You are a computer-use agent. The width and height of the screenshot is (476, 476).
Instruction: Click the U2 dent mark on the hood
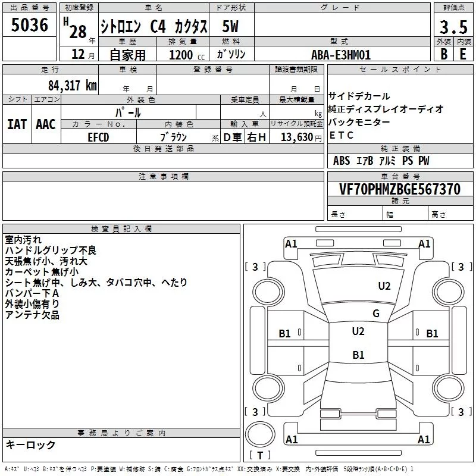(384, 286)
